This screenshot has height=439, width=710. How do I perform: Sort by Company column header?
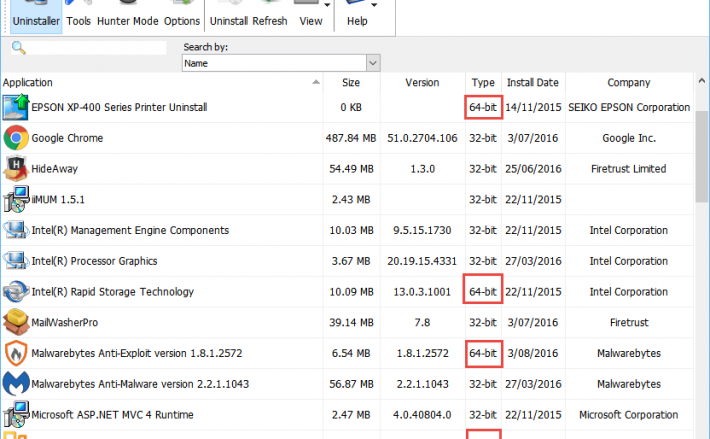coord(629,82)
